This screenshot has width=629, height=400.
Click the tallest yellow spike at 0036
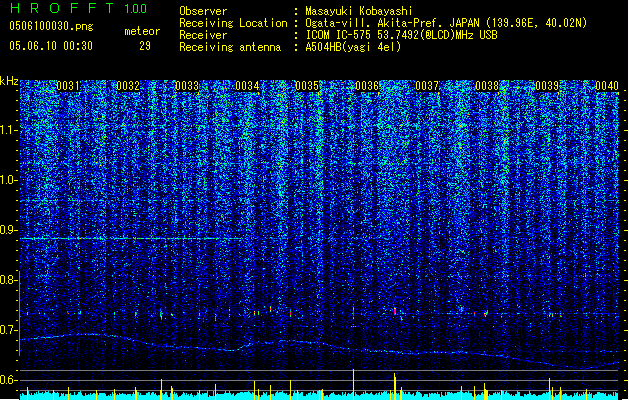click(353, 384)
